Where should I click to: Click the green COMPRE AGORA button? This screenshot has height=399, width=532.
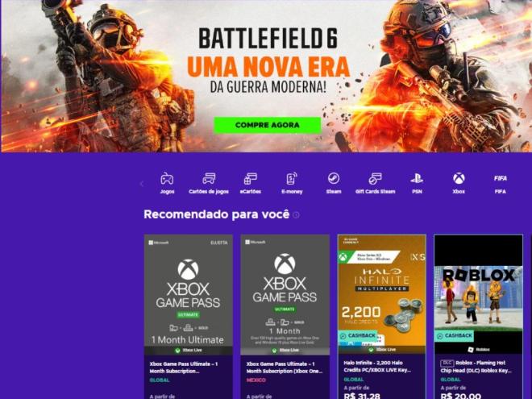(x=267, y=125)
